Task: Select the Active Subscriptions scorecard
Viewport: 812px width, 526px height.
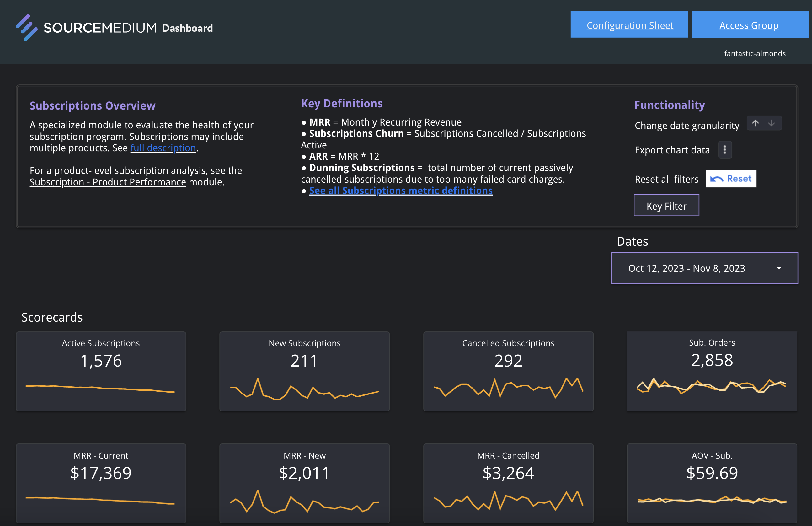Action: pyautogui.click(x=101, y=361)
